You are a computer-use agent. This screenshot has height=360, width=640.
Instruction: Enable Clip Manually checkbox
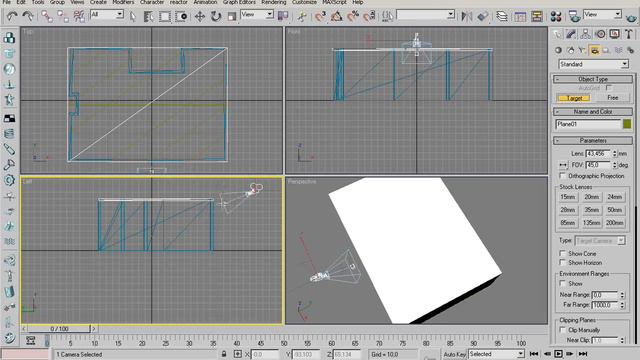pyautogui.click(x=562, y=329)
